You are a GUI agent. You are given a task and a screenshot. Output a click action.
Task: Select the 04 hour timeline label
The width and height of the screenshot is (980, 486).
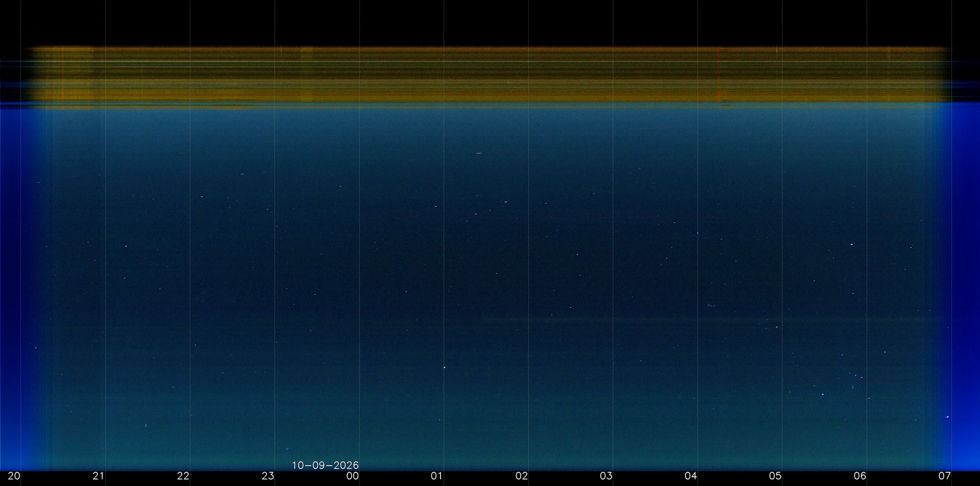(691, 476)
